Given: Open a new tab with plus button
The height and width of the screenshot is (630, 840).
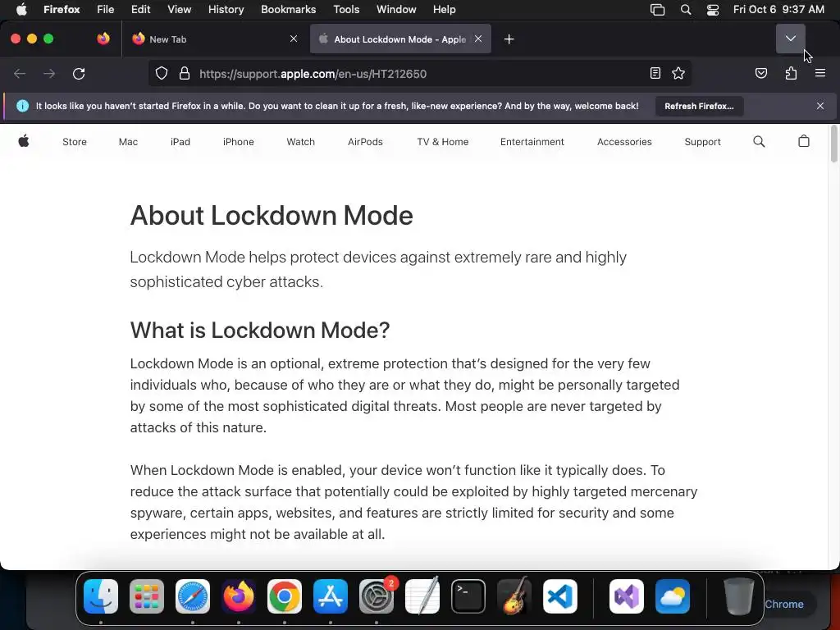Looking at the screenshot, I should click(509, 39).
